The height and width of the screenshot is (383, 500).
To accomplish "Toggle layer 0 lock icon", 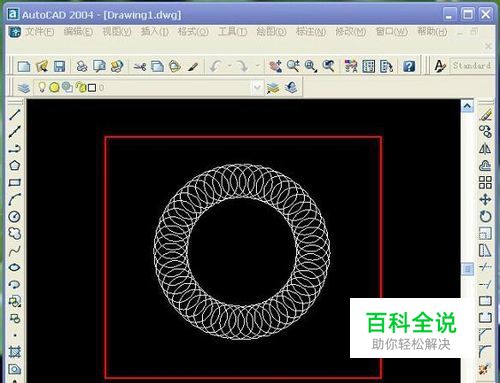I will click(x=80, y=87).
